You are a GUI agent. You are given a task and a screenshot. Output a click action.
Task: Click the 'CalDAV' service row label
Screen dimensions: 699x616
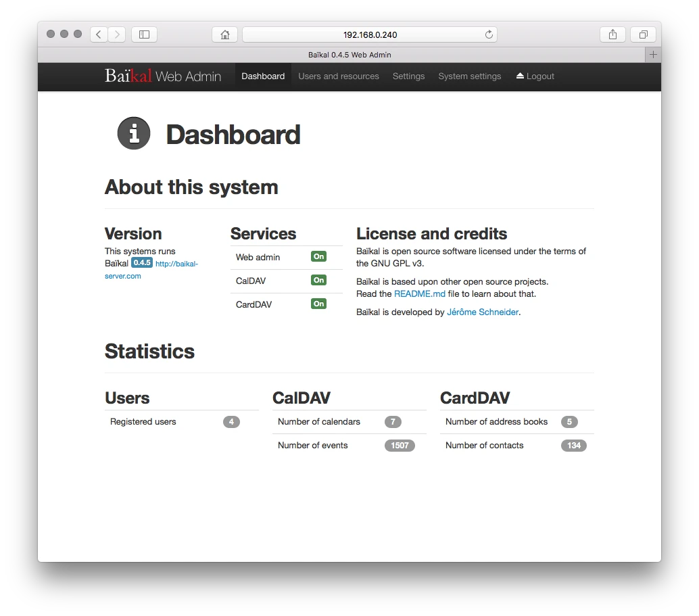[251, 281]
